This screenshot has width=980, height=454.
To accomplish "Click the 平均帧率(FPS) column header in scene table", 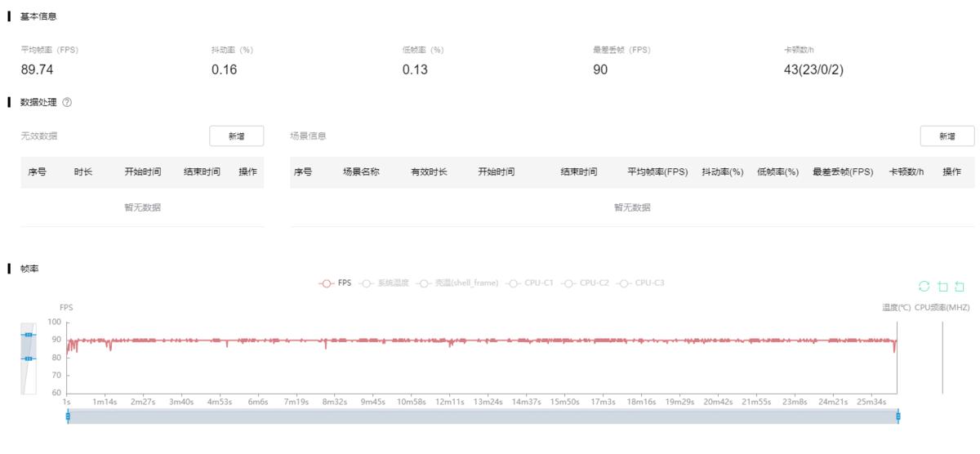I will pyautogui.click(x=657, y=172).
